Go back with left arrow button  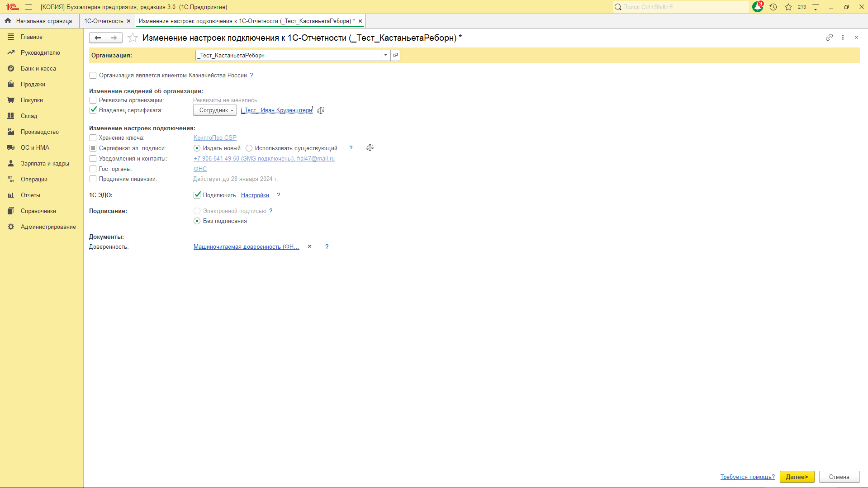pyautogui.click(x=98, y=38)
